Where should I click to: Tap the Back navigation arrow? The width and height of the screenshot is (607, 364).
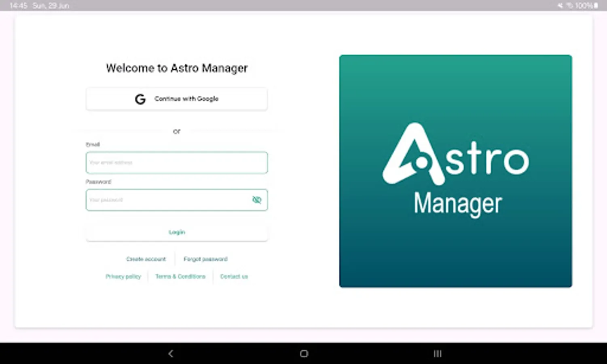(170, 353)
